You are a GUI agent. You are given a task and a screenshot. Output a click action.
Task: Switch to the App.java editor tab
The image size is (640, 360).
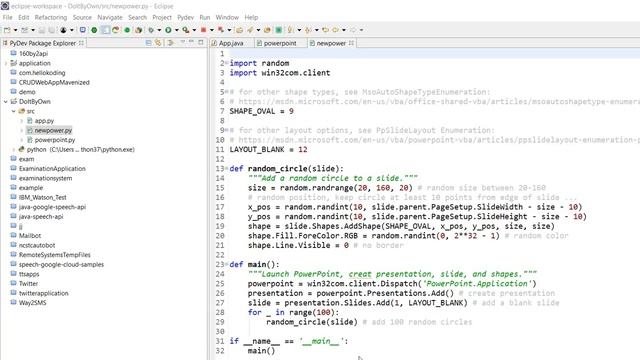point(231,43)
